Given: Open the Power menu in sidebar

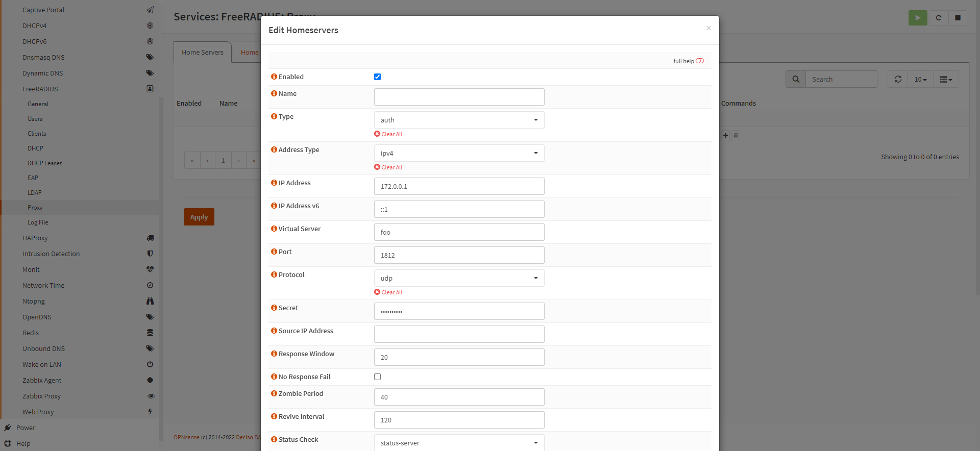Looking at the screenshot, I should (x=26, y=428).
